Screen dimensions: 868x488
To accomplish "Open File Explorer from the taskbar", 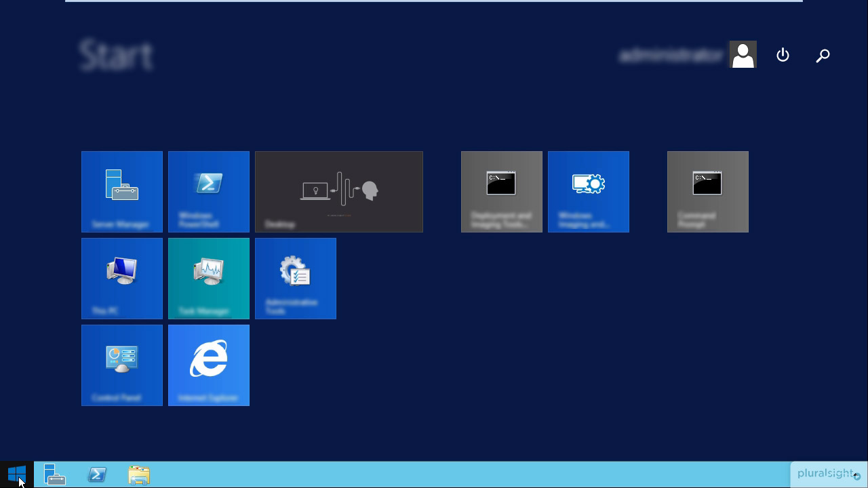I will [138, 474].
